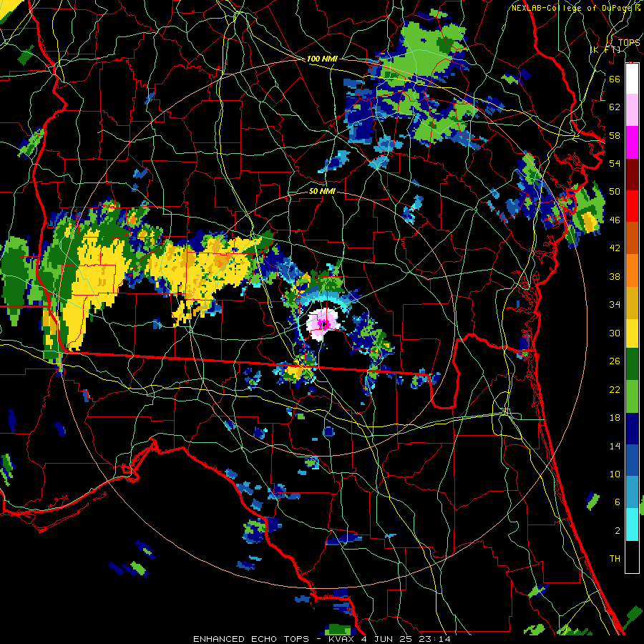Click the "38" value on the legend

615,276
